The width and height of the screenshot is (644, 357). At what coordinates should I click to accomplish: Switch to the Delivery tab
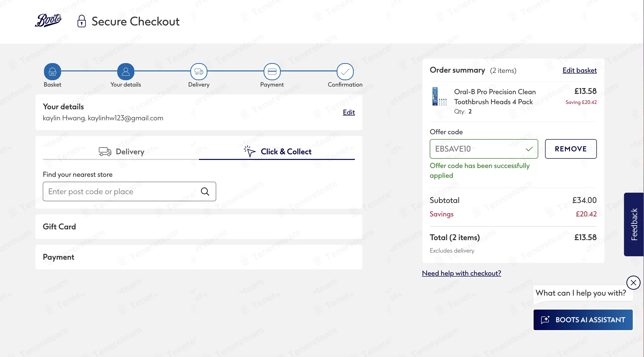pos(121,151)
